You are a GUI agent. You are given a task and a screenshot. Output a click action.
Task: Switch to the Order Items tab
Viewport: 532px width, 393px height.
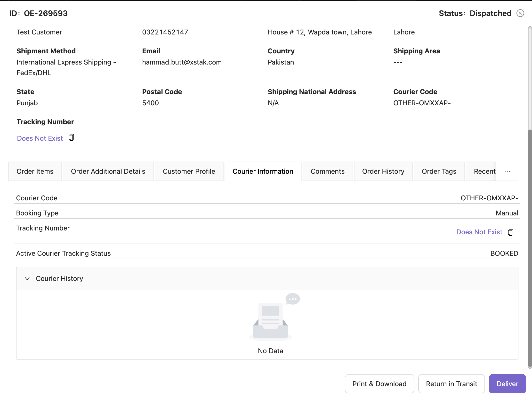(x=35, y=171)
